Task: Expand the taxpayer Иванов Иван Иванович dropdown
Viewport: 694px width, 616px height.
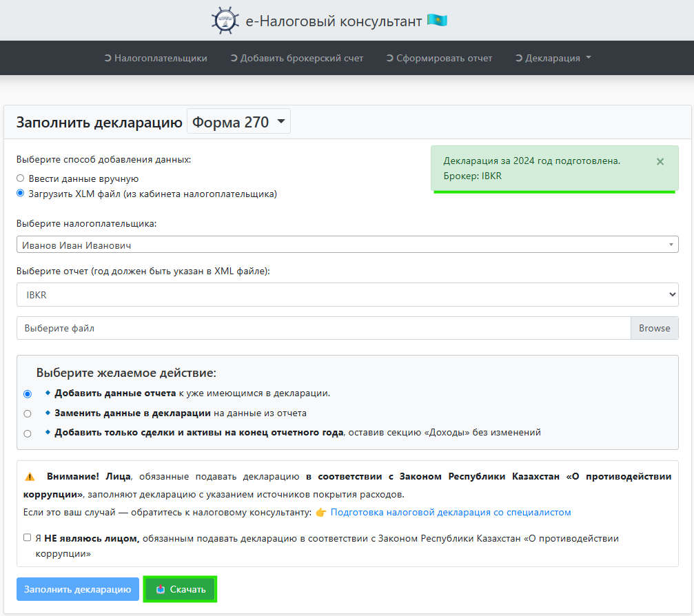Action: [x=347, y=245]
